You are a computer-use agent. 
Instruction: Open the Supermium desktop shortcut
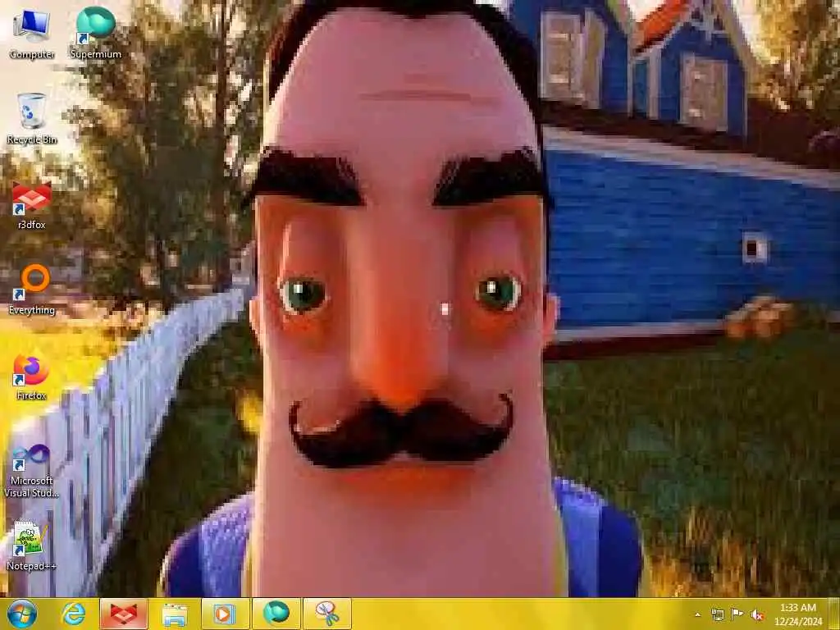coord(96,33)
